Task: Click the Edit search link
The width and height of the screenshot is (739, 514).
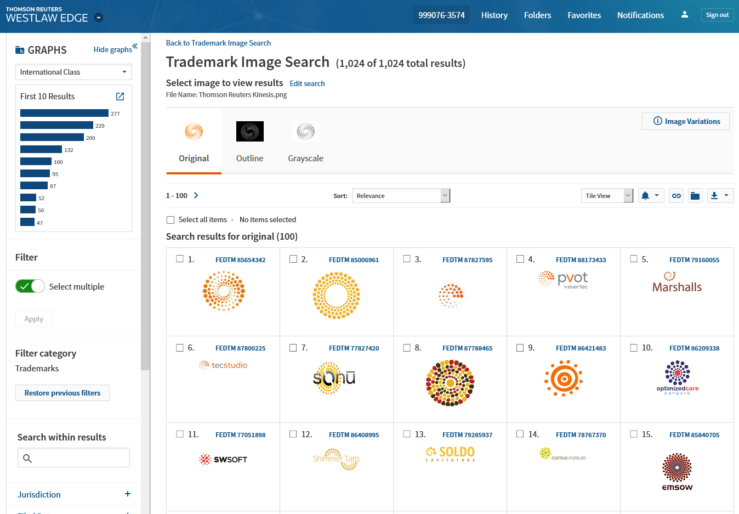Action: click(x=307, y=83)
